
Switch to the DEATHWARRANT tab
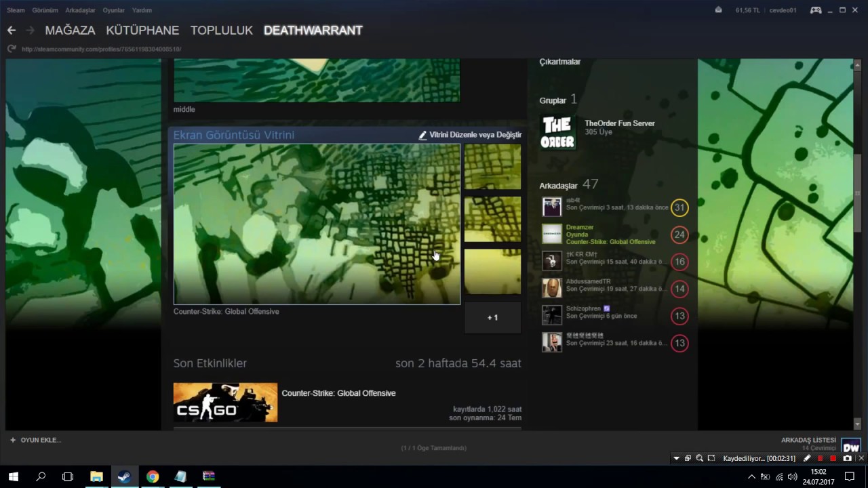pyautogui.click(x=313, y=30)
